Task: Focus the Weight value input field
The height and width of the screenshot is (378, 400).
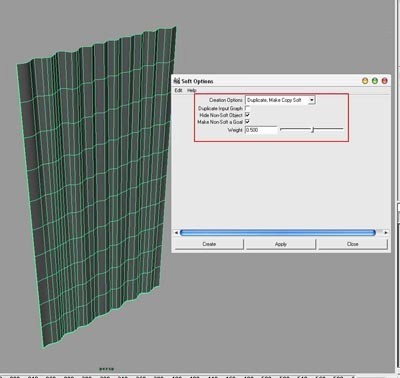Action: 261,130
